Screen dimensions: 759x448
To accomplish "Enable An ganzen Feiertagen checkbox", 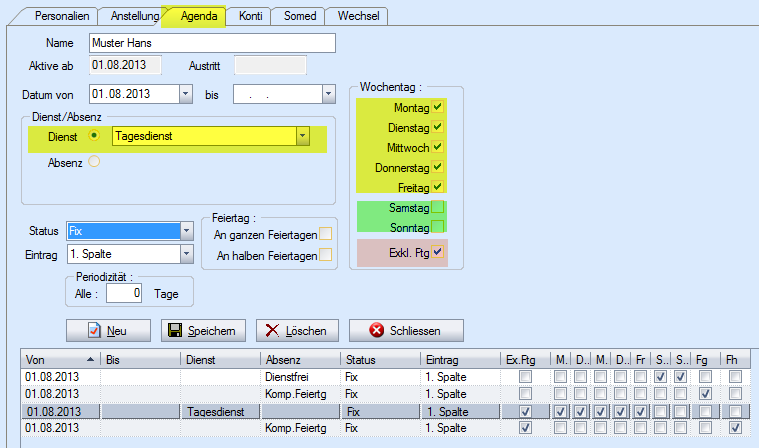I will (326, 234).
